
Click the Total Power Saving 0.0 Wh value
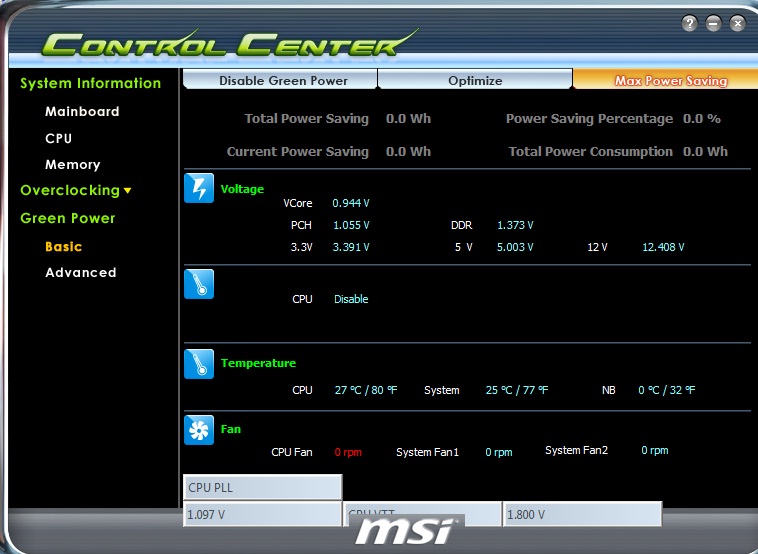(408, 119)
